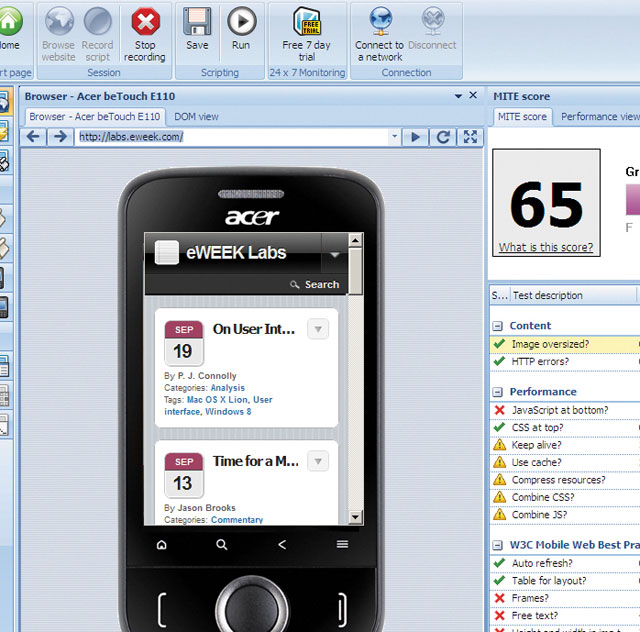Image resolution: width=640 pixels, height=632 pixels.
Task: Open the Windows 8 tag link
Action: click(x=228, y=412)
